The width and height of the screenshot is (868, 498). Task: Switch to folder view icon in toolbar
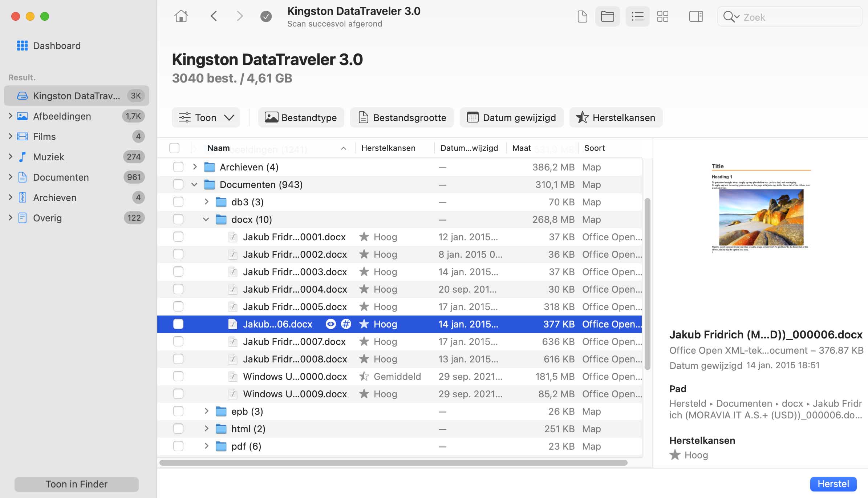coord(607,16)
